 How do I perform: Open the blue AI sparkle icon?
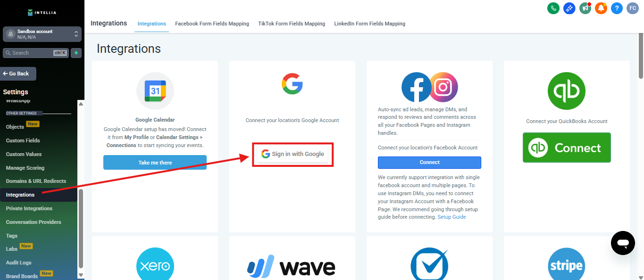(569, 8)
